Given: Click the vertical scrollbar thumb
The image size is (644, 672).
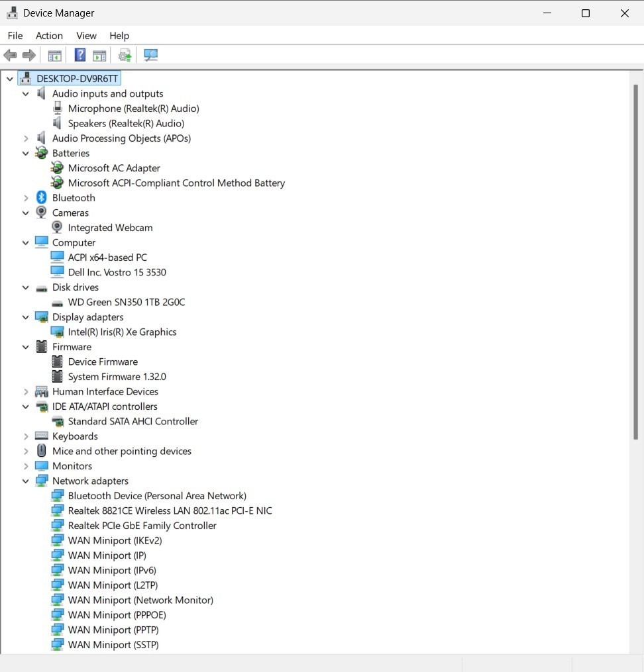Looking at the screenshot, I should 635,262.
